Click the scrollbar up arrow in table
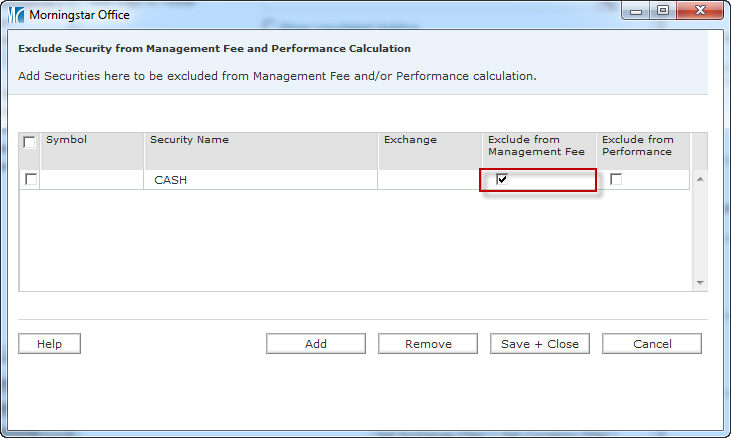This screenshot has height=438, width=731. tap(700, 179)
